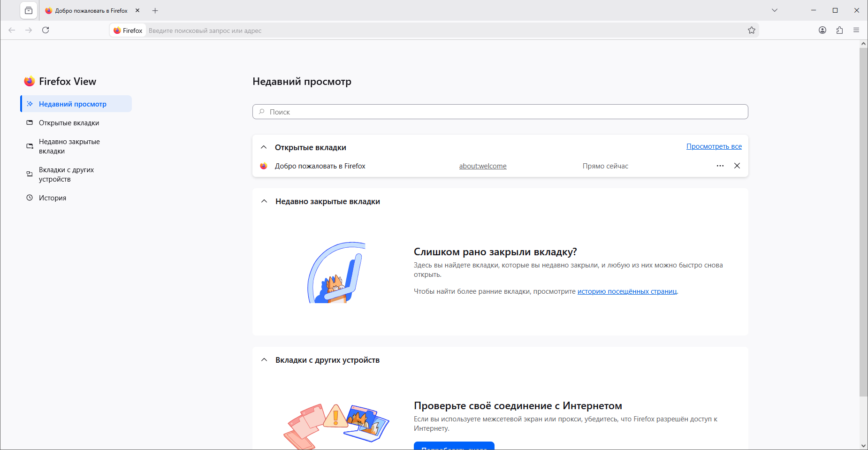Click the Поиск search field
Screen dimensions: 868x450
pyautogui.click(x=500, y=112)
